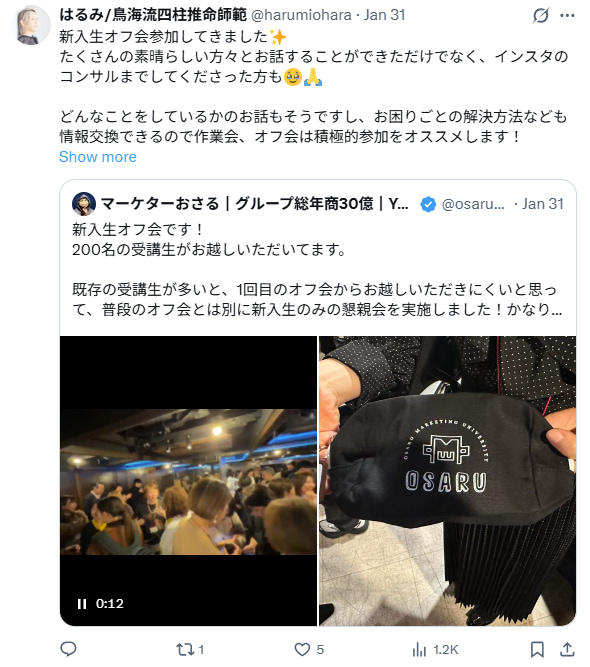This screenshot has height=667, width=590.
Task: Like the post with the heart icon
Action: pyautogui.click(x=309, y=649)
